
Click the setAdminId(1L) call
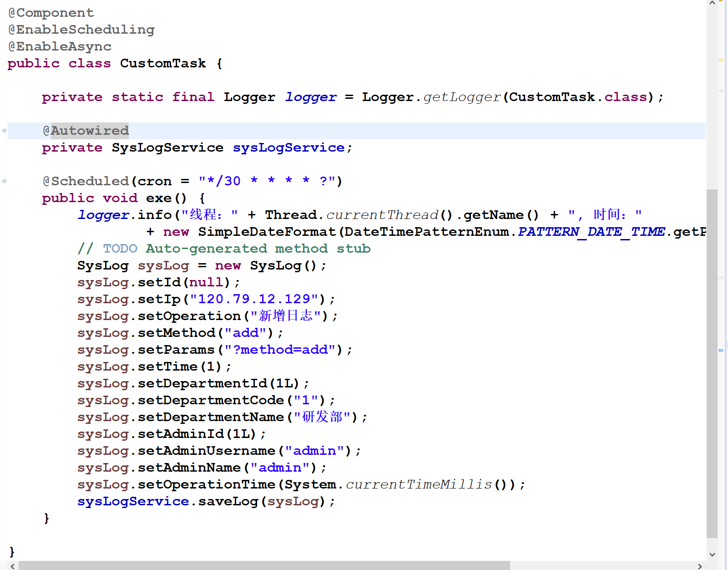[197, 434]
